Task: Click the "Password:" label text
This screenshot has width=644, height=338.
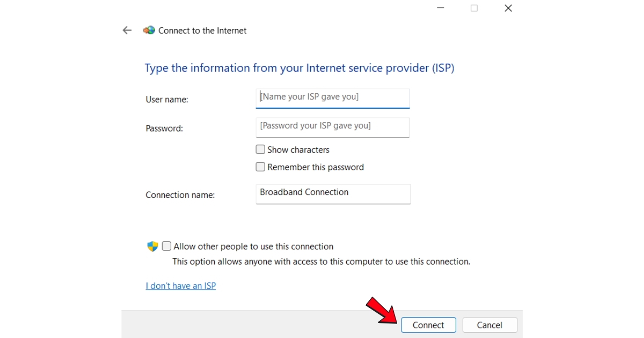Action: click(x=164, y=129)
